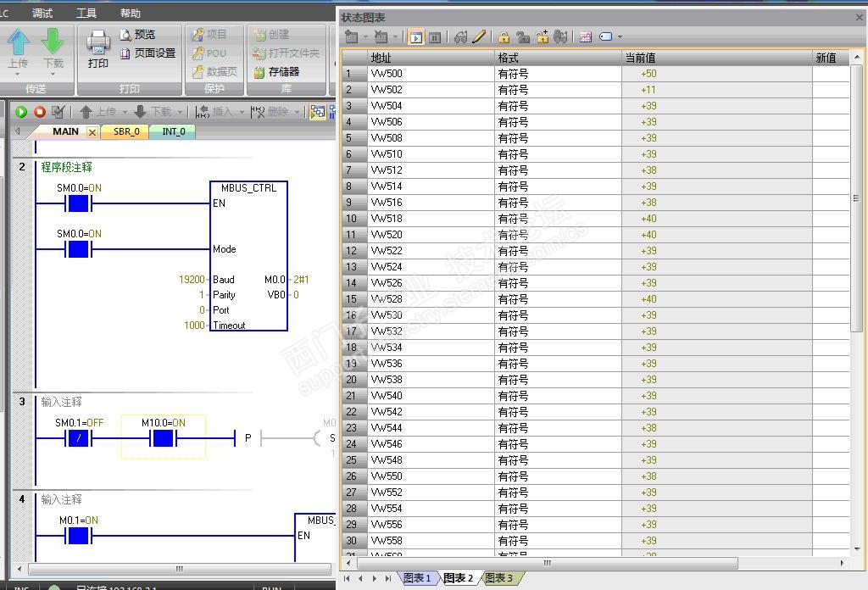Image resolution: width=868 pixels, height=590 pixels.
Task: Toggle pause chart status button
Action: click(x=434, y=37)
